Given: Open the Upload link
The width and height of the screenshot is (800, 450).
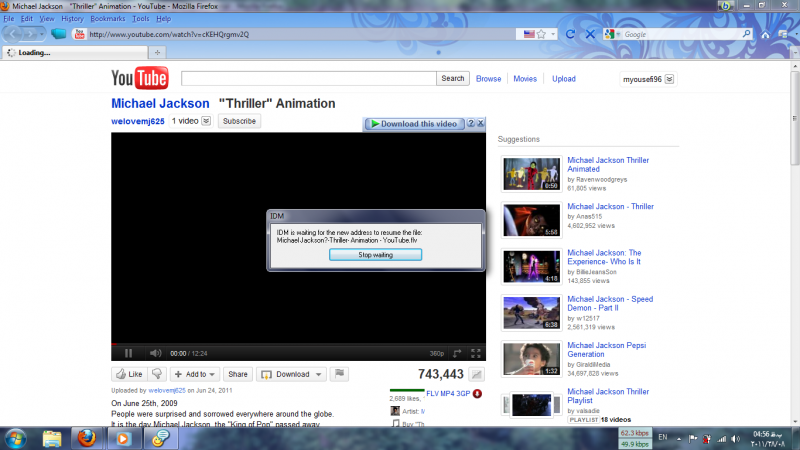Looking at the screenshot, I should click(x=564, y=79).
